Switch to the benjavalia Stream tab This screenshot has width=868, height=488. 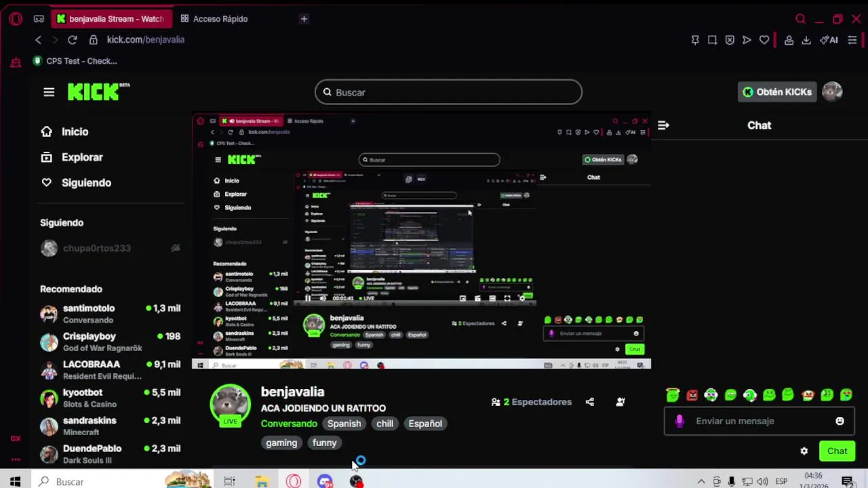point(112,19)
